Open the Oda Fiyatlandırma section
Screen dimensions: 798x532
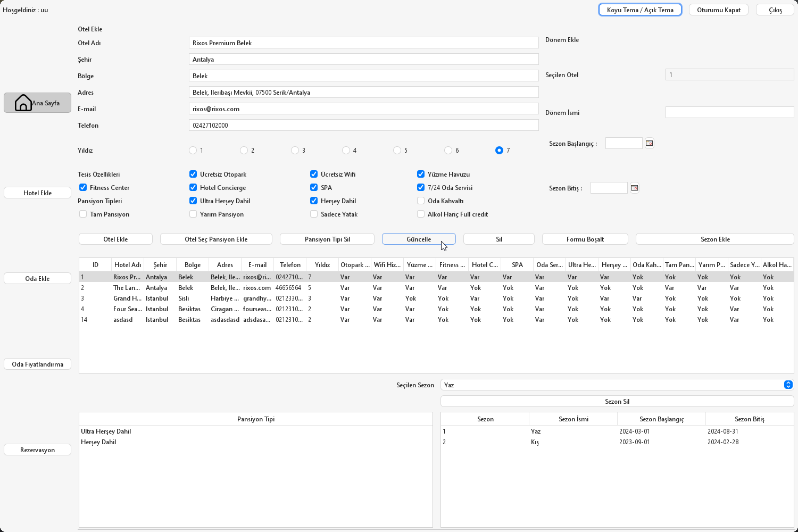37,364
